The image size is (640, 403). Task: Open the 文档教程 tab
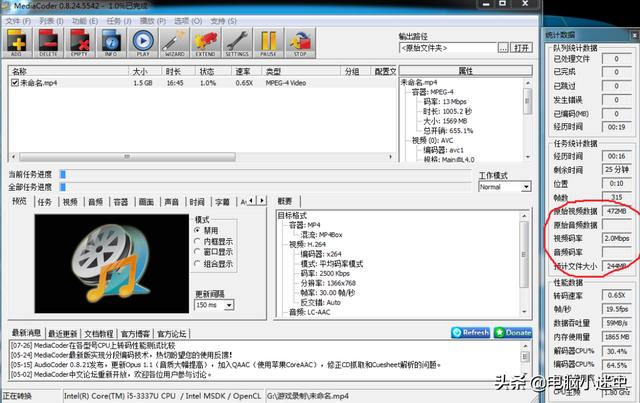click(x=99, y=334)
